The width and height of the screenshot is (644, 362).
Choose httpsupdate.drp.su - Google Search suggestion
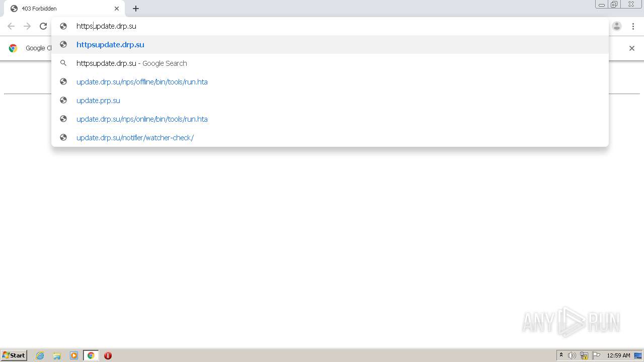pyautogui.click(x=330, y=63)
